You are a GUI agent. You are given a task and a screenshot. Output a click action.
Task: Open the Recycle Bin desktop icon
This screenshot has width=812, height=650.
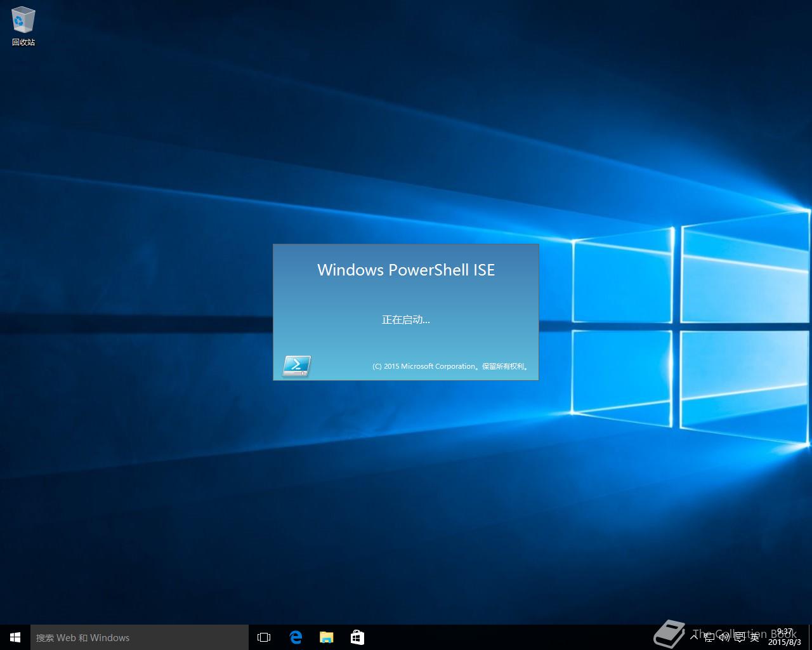point(23,27)
